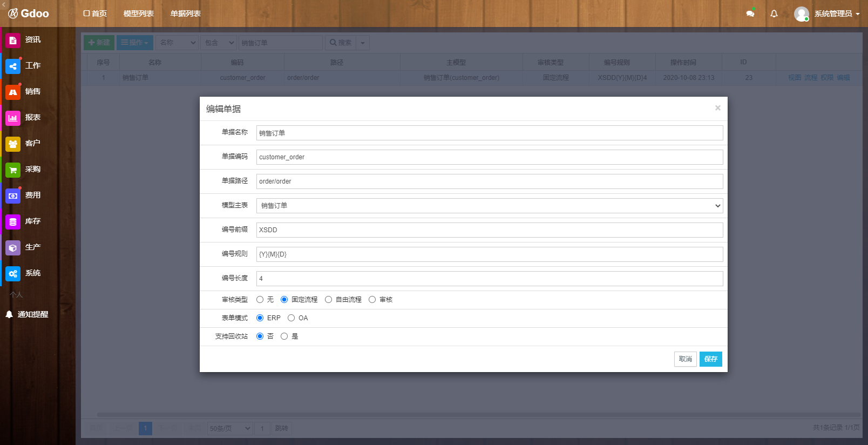Click page number 1 in pagination
868x445 pixels.
coord(145,429)
